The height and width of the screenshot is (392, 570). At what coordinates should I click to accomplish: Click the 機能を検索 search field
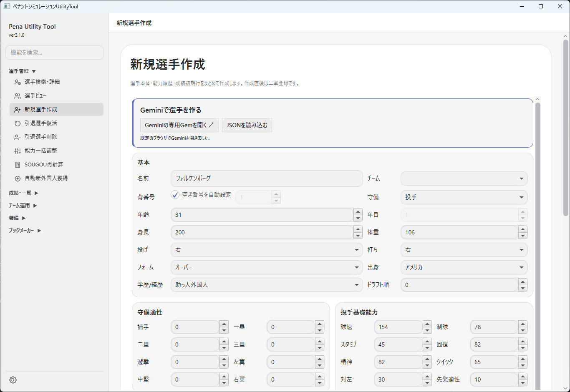tap(54, 53)
